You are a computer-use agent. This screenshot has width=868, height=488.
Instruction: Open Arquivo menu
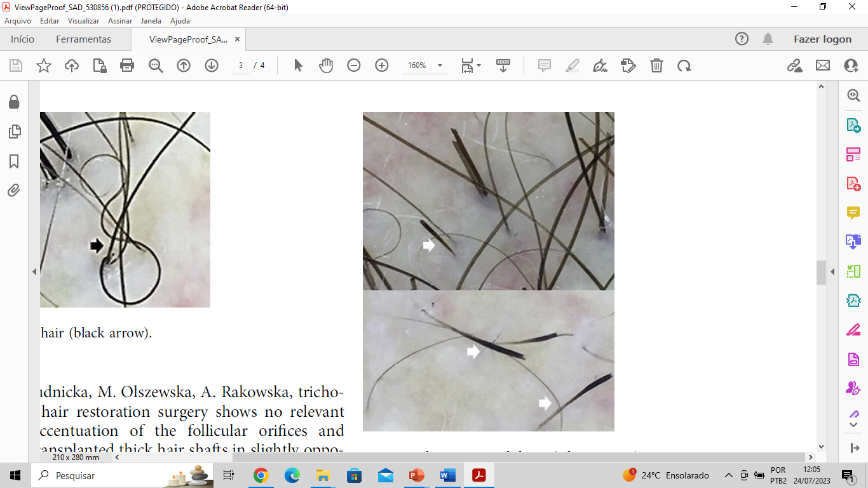click(x=18, y=21)
